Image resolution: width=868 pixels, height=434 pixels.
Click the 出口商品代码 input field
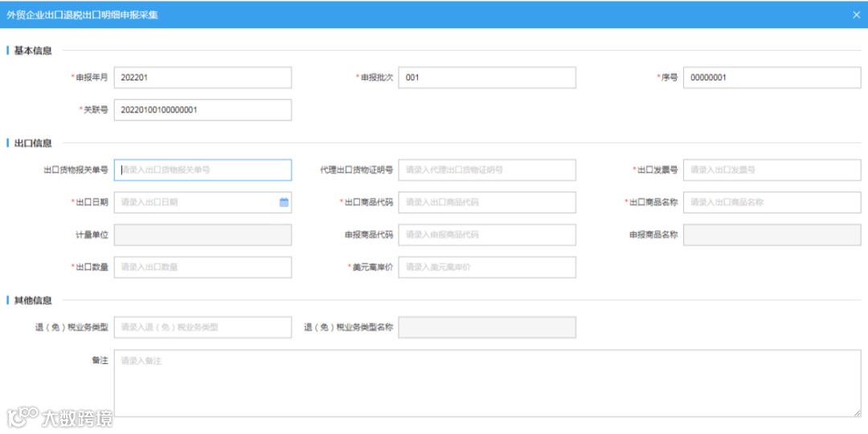[487, 203]
